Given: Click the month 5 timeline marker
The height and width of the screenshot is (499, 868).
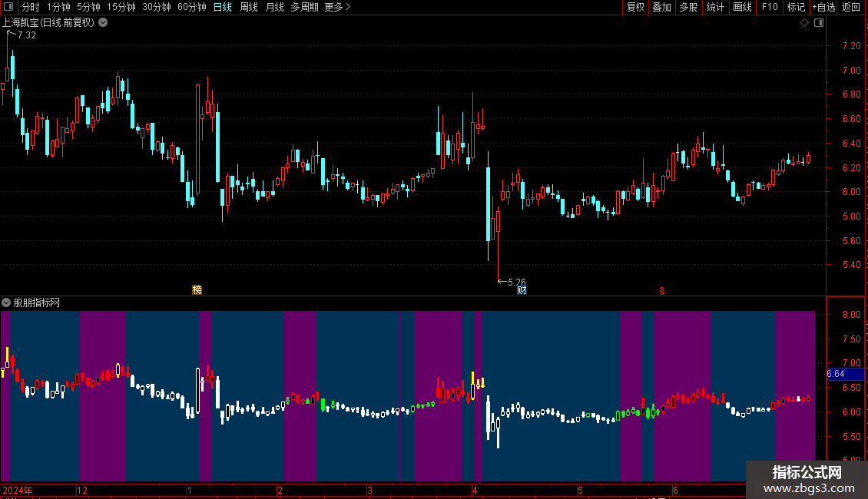Looking at the screenshot, I should 580,490.
